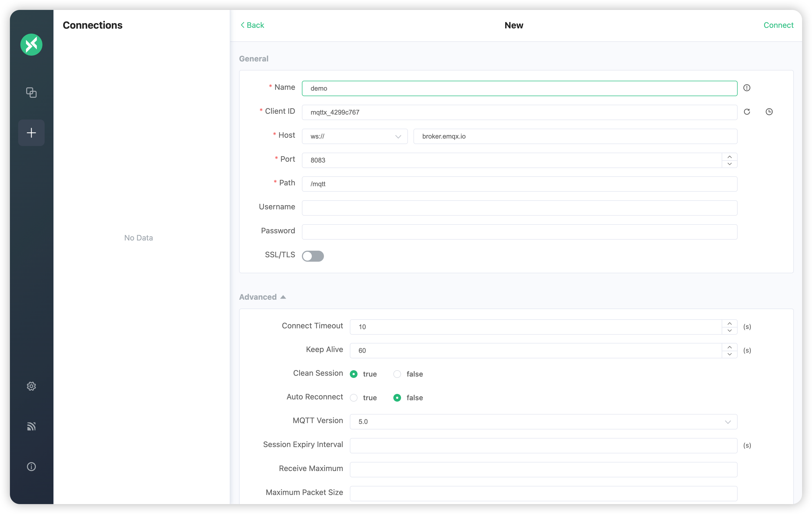
Task: Toggle SSL/TLS switch on
Action: pos(313,256)
